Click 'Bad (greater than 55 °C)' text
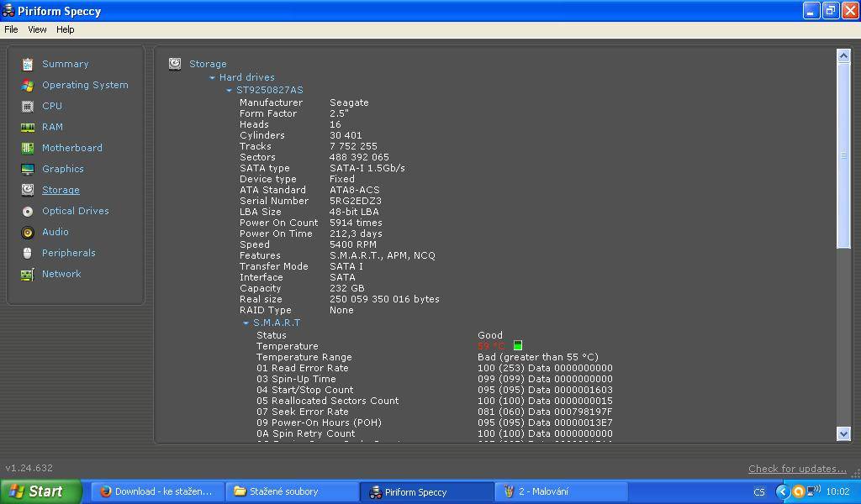This screenshot has height=504, width=861. pyautogui.click(x=538, y=357)
